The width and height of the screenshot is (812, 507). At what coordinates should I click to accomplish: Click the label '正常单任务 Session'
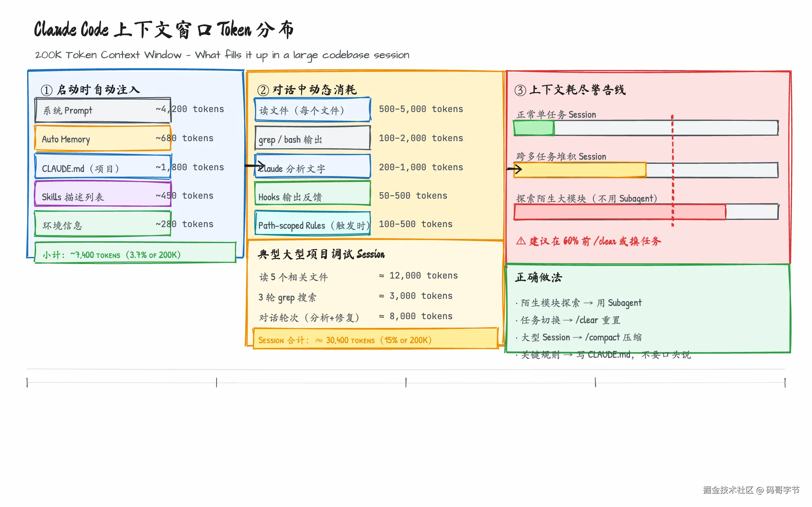click(x=556, y=115)
